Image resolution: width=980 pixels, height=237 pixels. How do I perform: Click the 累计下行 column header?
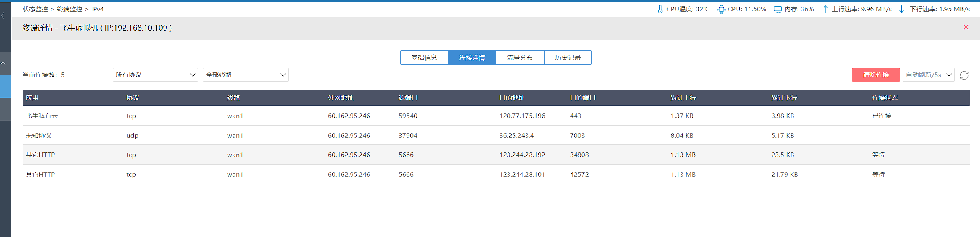pyautogui.click(x=784, y=98)
